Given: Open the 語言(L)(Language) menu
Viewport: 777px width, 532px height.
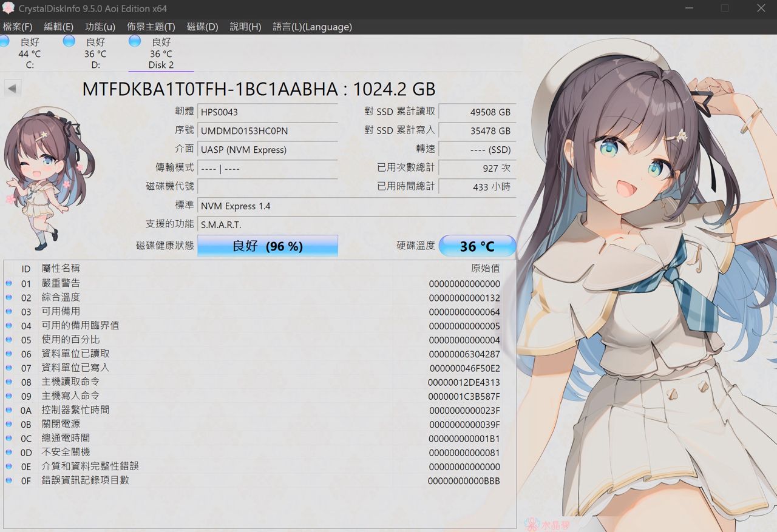Looking at the screenshot, I should tap(312, 27).
